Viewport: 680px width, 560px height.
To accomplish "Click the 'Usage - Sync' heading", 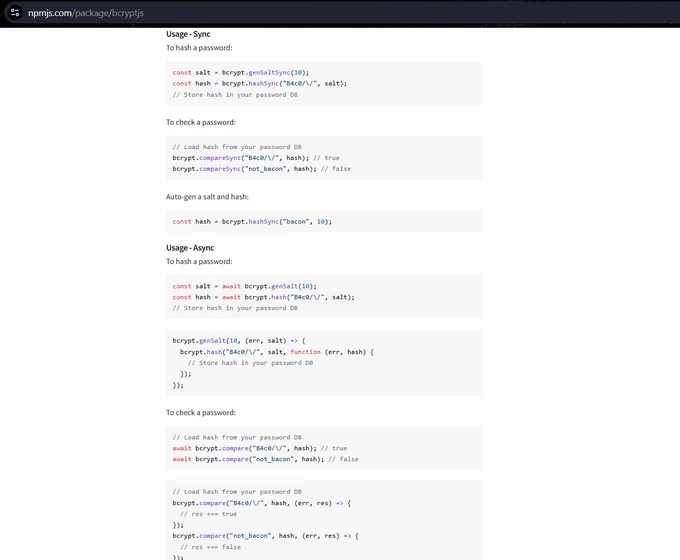I will [x=188, y=34].
